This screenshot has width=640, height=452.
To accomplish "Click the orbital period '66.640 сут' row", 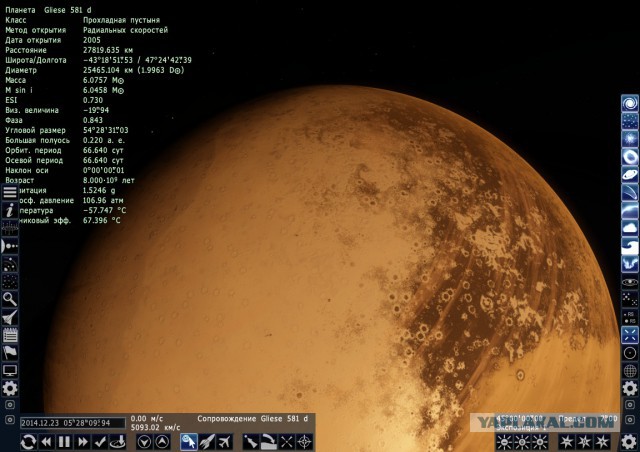I will pos(64,150).
